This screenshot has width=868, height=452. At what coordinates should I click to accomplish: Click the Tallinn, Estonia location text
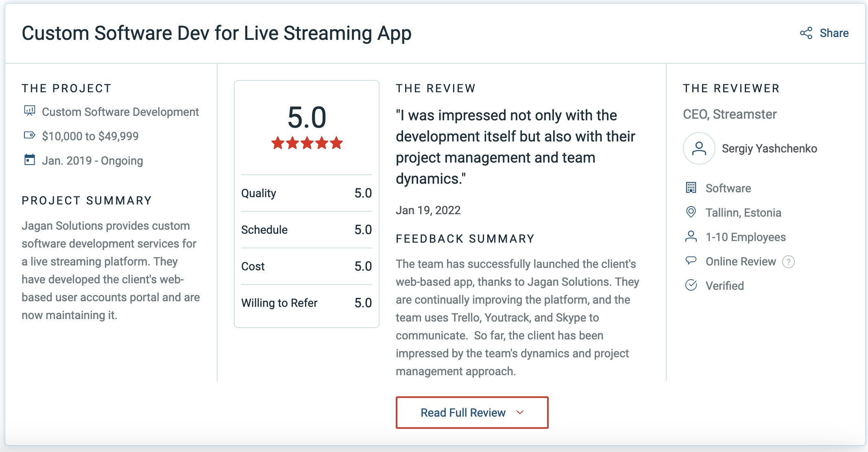tap(743, 213)
